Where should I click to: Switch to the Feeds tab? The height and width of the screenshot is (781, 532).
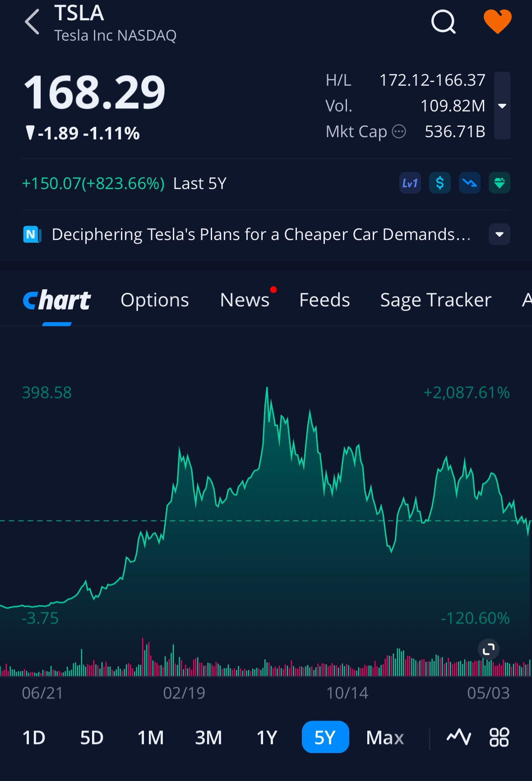(x=325, y=300)
